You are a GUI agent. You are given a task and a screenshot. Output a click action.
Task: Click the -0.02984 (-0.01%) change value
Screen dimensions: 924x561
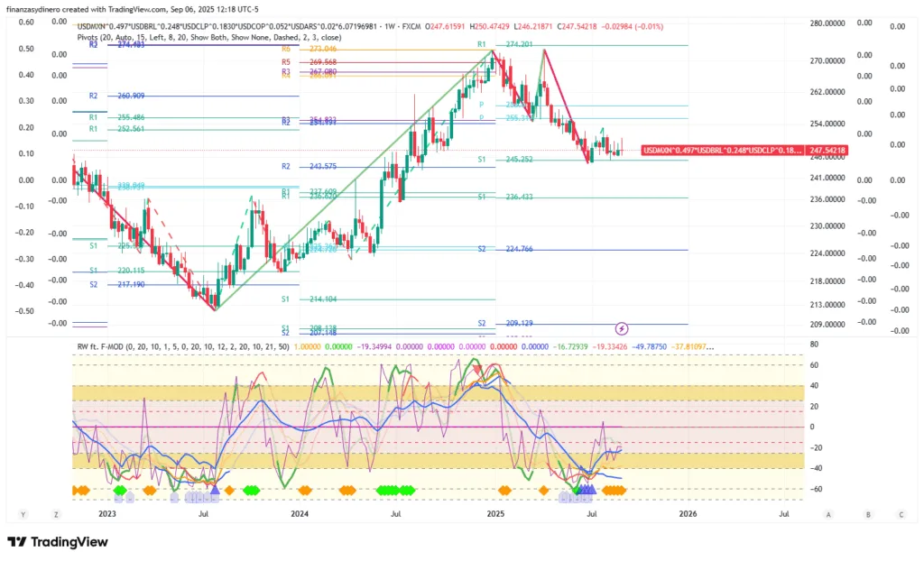click(x=633, y=26)
